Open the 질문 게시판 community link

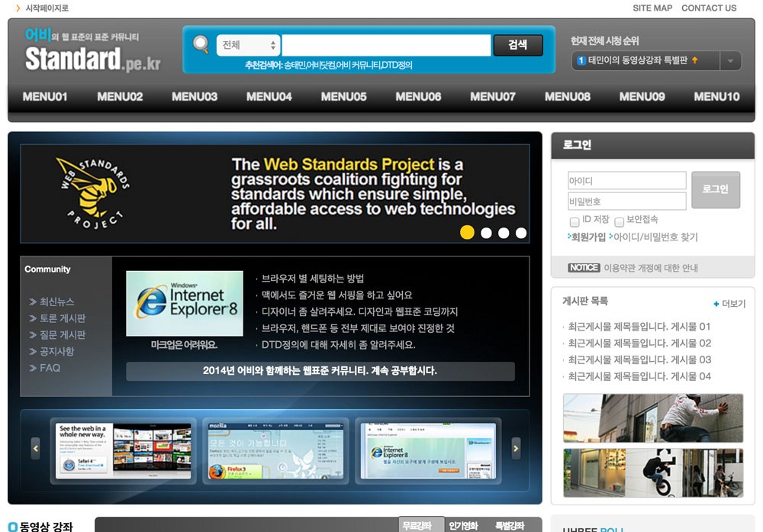[63, 335]
